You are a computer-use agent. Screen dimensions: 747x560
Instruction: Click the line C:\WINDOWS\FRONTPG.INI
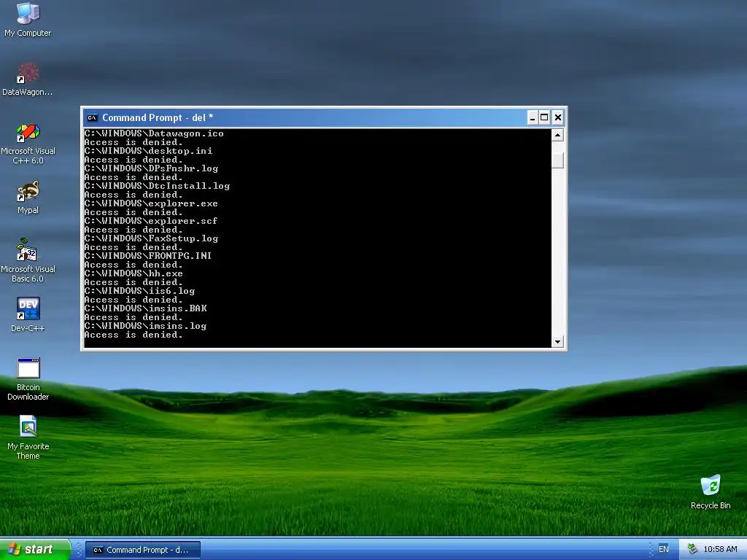coord(148,256)
